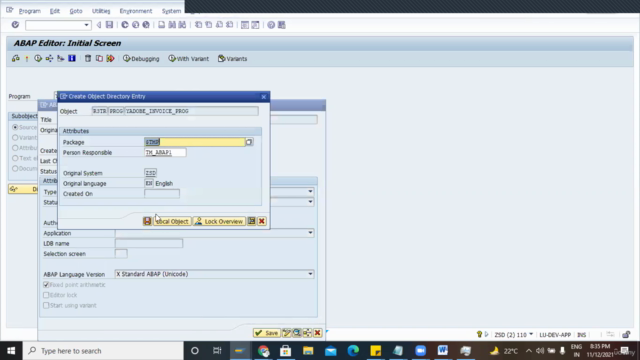The height and width of the screenshot is (360, 640).
Task: Open the System menu
Action: point(171,11)
